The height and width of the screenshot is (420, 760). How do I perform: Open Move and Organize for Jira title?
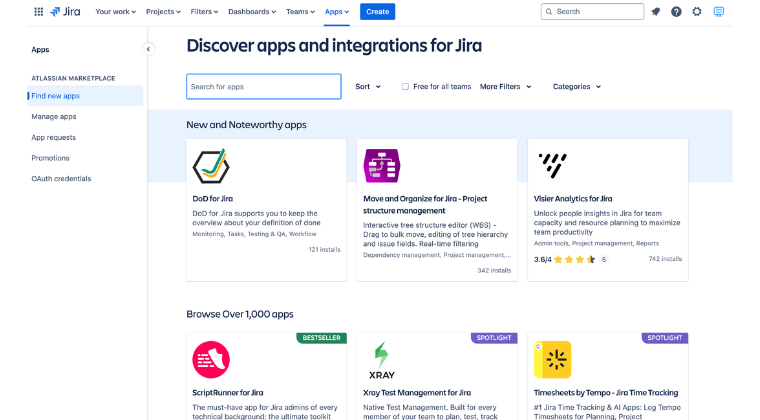[x=425, y=204]
